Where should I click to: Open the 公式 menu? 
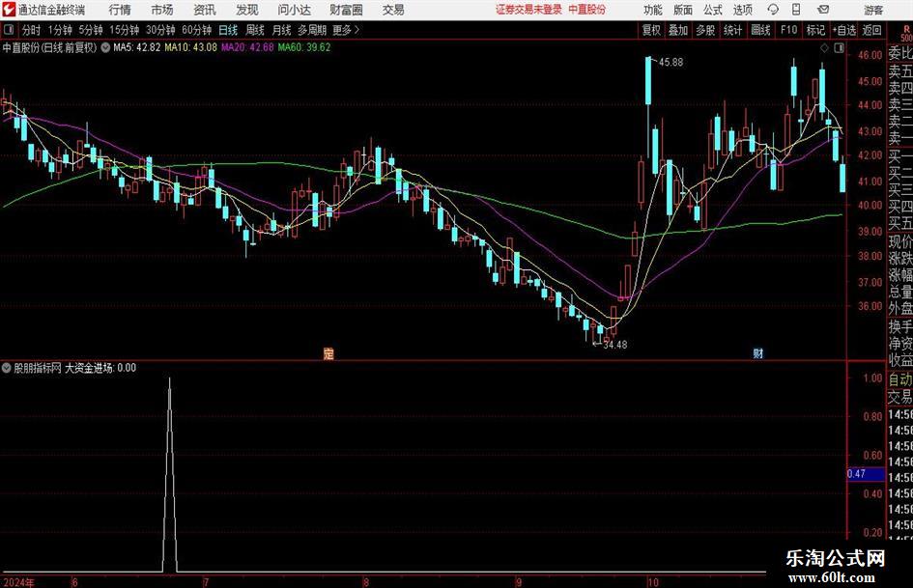click(x=713, y=10)
